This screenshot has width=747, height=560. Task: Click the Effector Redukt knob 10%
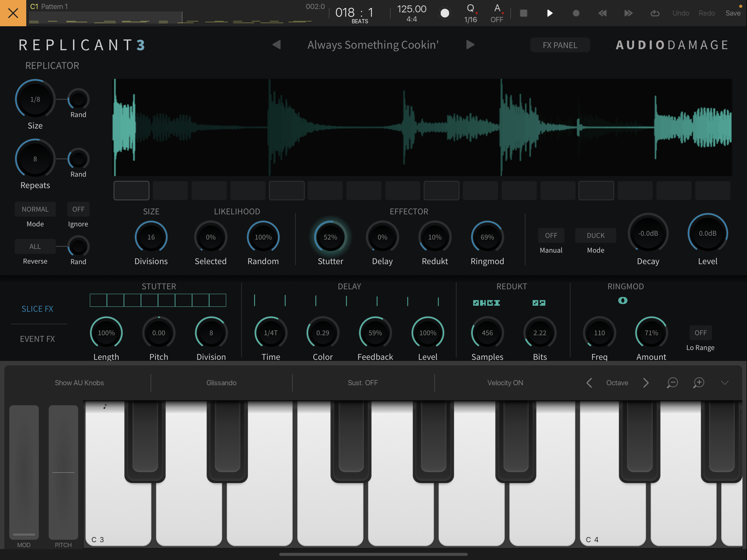(x=435, y=237)
